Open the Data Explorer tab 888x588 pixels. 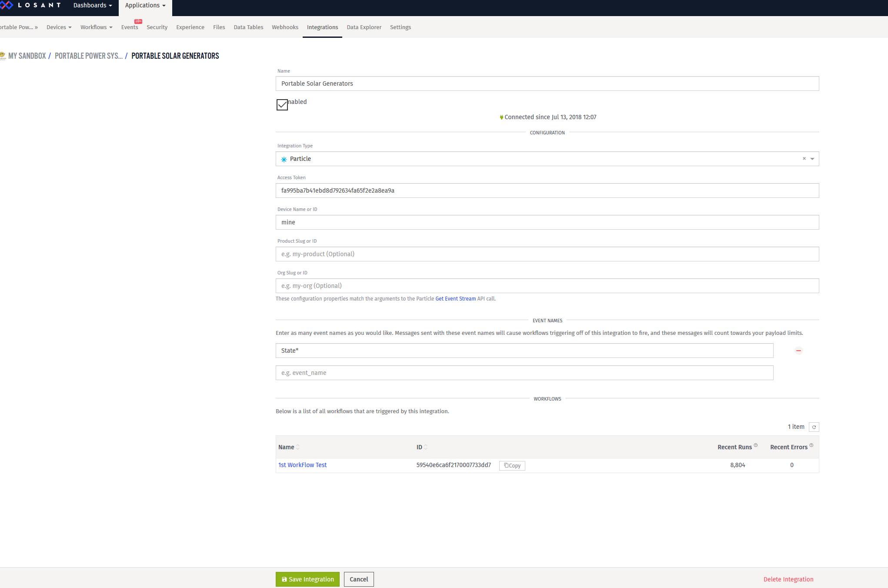[364, 27]
